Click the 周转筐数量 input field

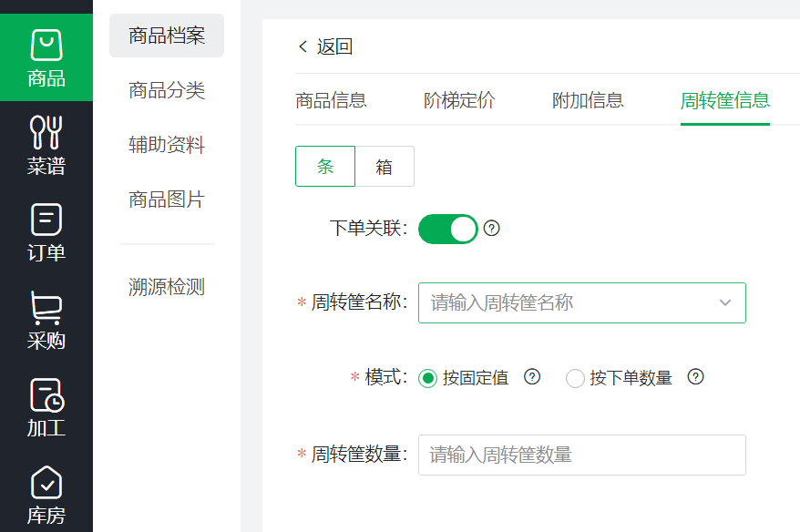tap(582, 455)
